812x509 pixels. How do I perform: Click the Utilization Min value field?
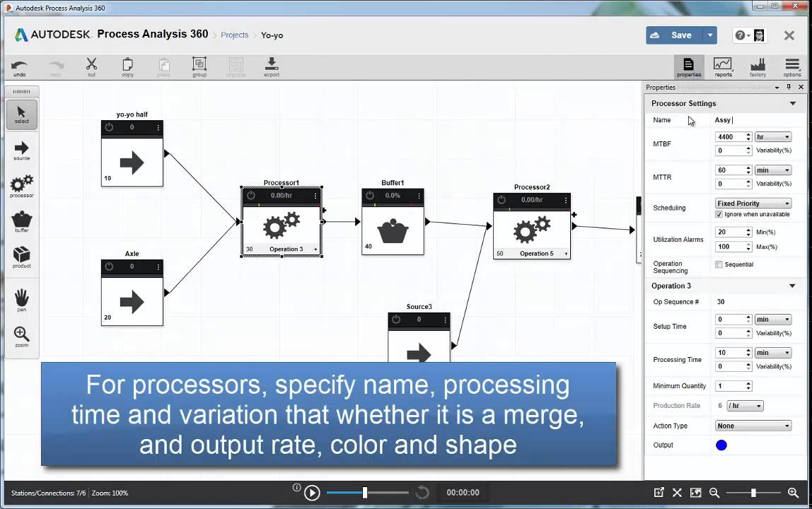coord(730,232)
